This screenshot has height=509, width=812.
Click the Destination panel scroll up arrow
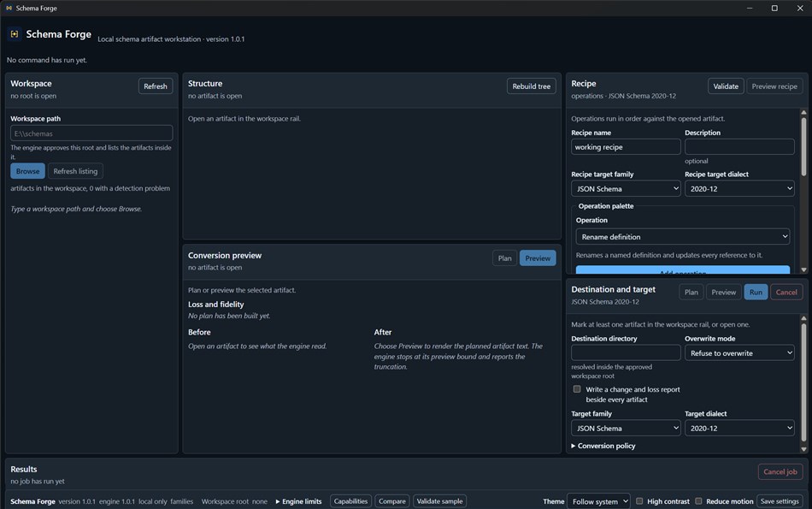coord(803,318)
